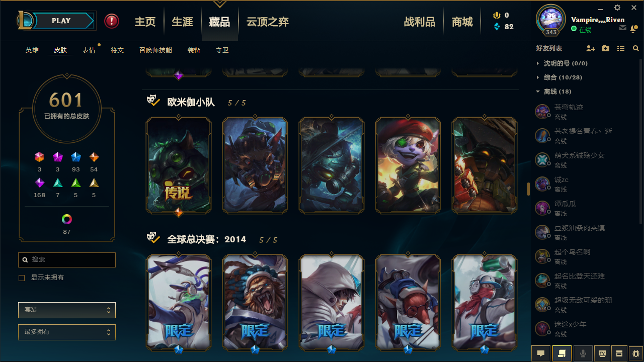Search friends with the magnifier icon
The width and height of the screenshot is (644, 362).
(636, 48)
